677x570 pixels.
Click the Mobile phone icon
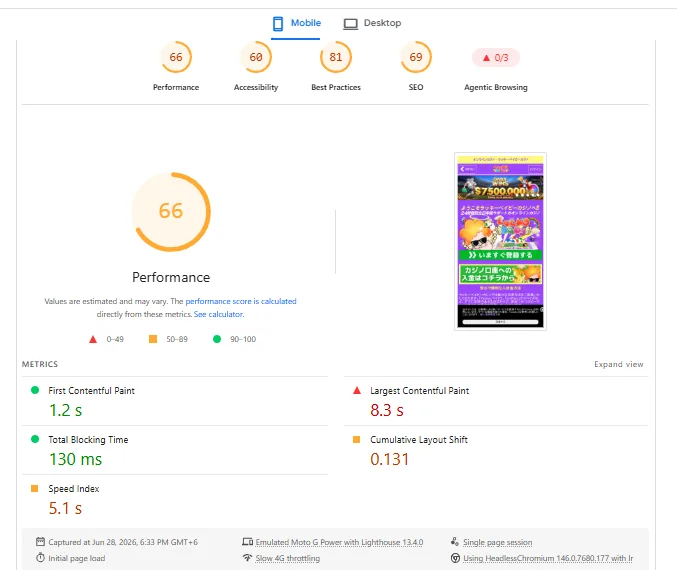(278, 24)
